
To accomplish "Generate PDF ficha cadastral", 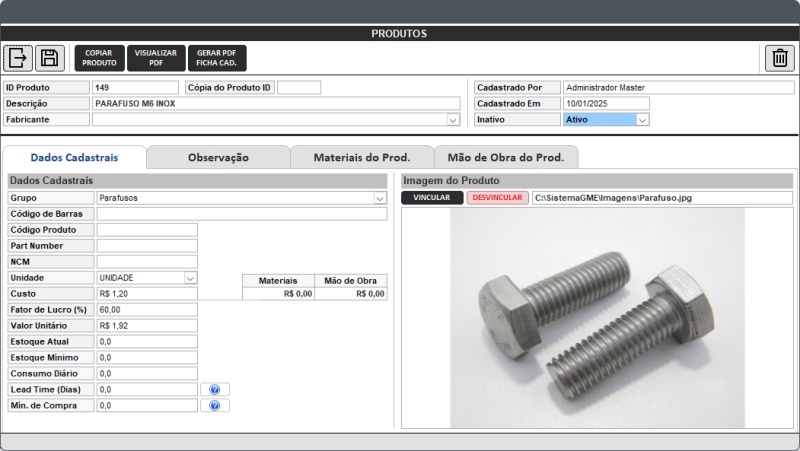I will [x=216, y=58].
